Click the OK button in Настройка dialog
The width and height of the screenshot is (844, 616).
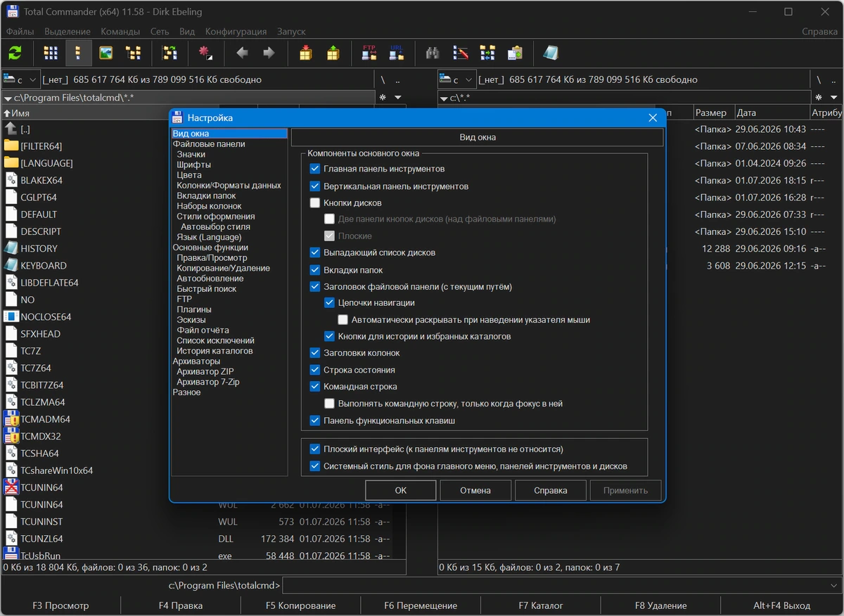(401, 490)
